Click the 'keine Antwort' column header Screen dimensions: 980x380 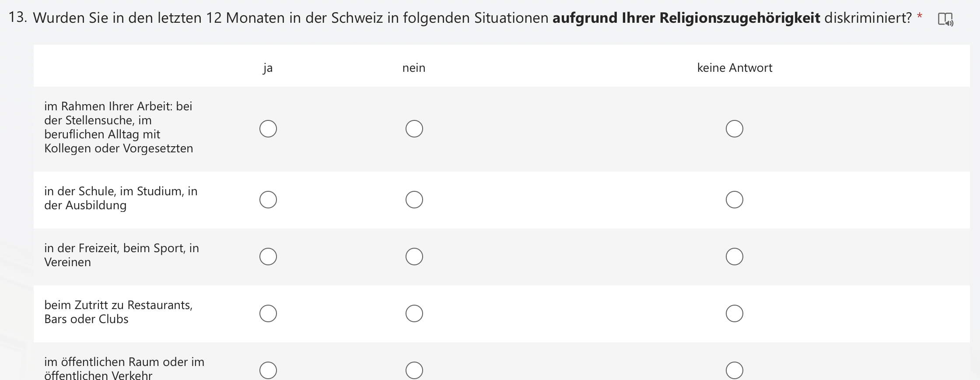pyautogui.click(x=735, y=68)
